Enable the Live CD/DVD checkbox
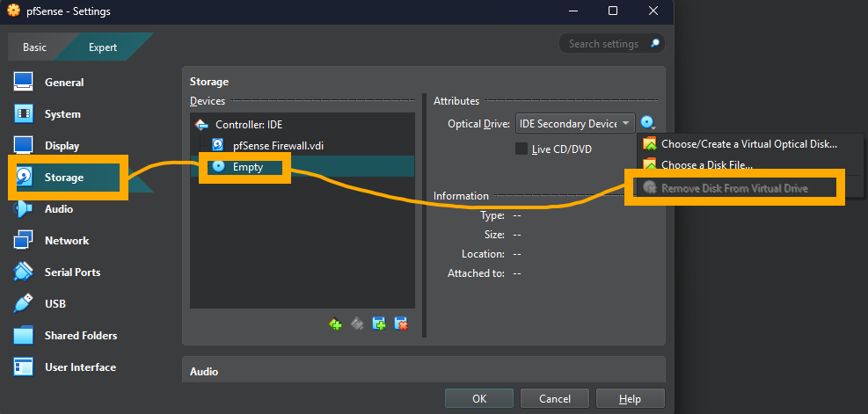The width and height of the screenshot is (868, 414). click(x=522, y=149)
